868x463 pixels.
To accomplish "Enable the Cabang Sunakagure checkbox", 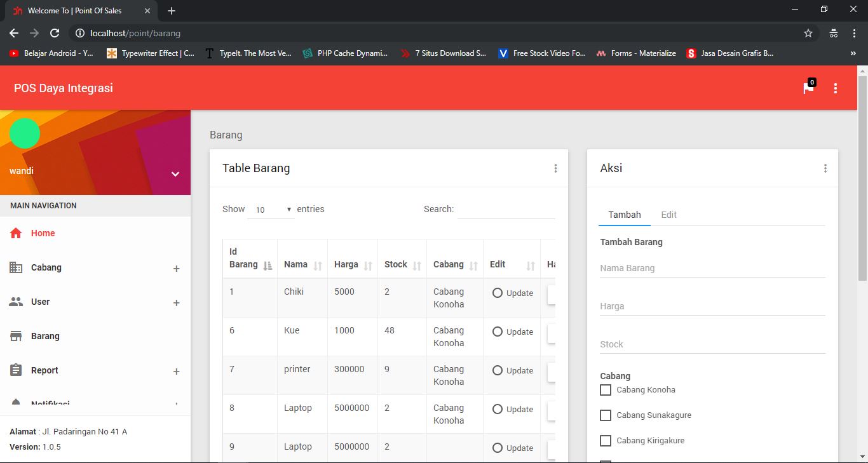I will click(605, 415).
